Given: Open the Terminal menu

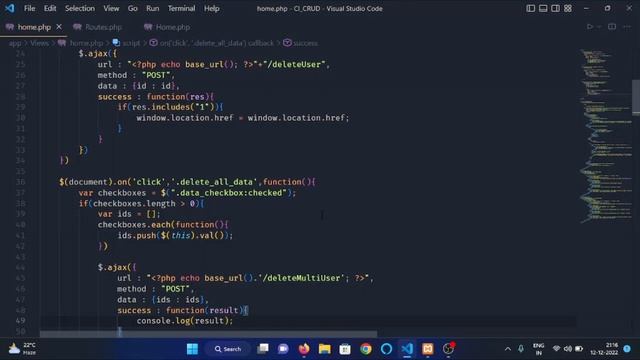Looking at the screenshot, I should pyautogui.click(x=181, y=8).
